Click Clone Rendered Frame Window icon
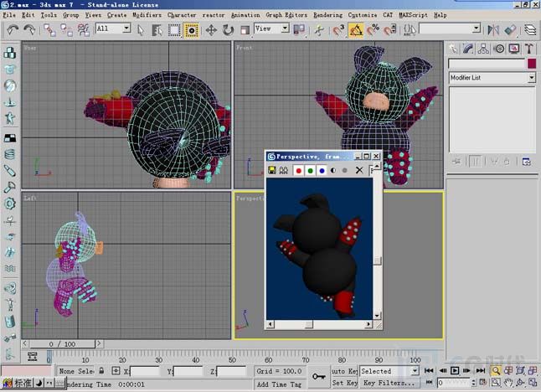The image size is (541, 392). click(284, 170)
